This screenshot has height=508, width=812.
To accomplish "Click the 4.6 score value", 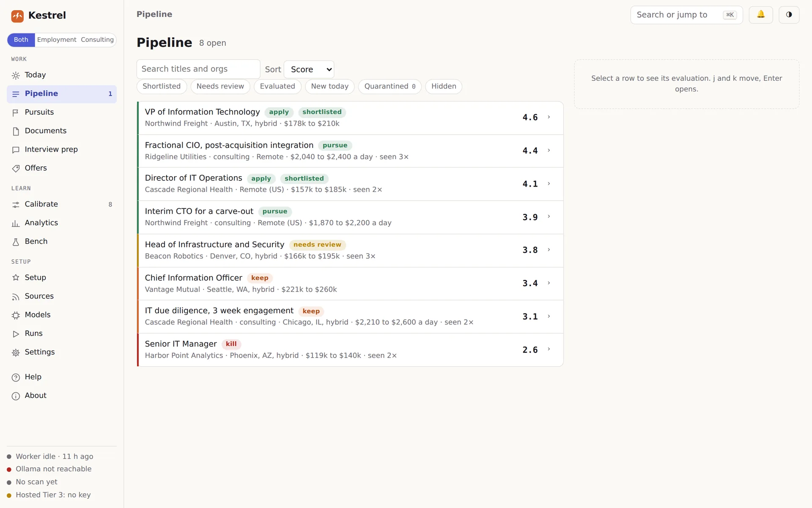I will click(x=530, y=117).
